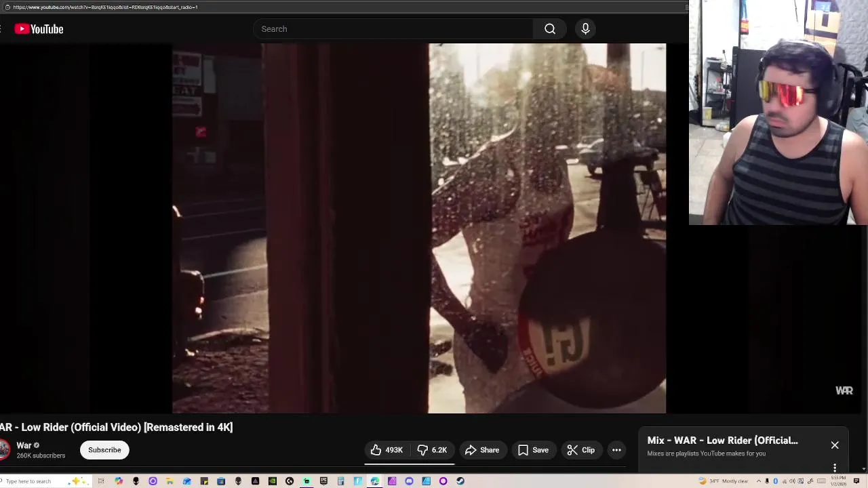Click the War channel avatar
This screenshot has width=868, height=488.
(4, 450)
